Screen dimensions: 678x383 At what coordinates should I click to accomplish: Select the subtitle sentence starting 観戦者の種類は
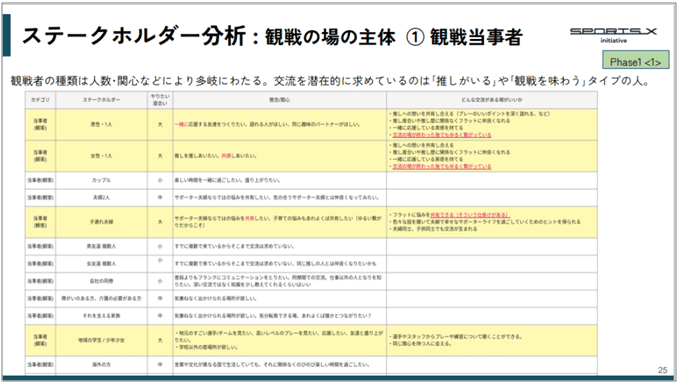(331, 81)
